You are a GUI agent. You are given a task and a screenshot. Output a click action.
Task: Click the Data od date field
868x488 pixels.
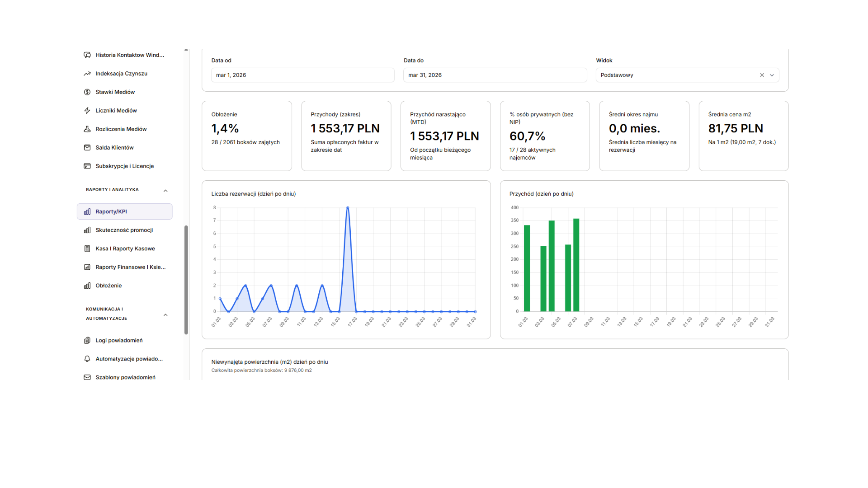pos(302,75)
